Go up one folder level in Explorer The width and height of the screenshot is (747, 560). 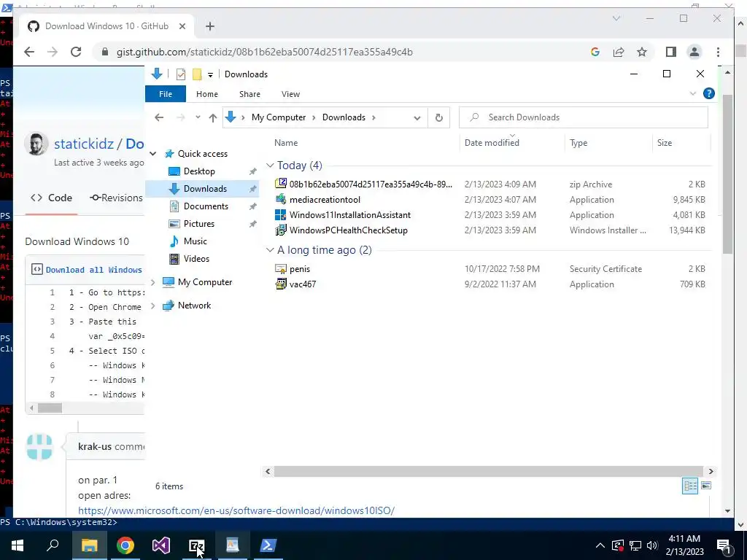pyautogui.click(x=212, y=117)
